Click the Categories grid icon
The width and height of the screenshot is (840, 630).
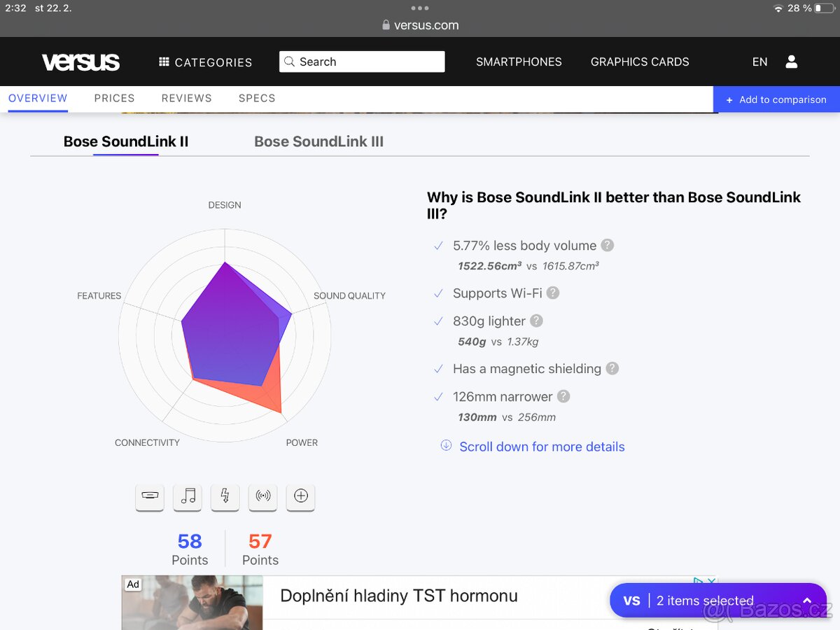click(x=162, y=62)
